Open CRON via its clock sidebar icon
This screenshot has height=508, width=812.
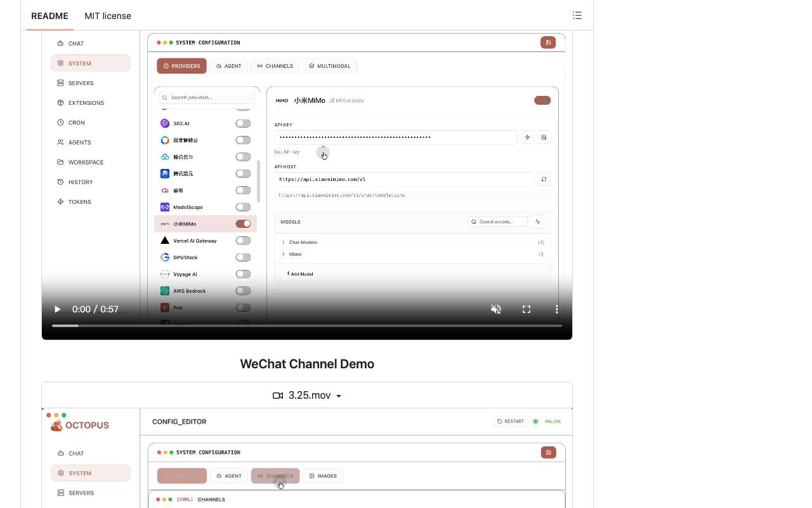[60, 123]
